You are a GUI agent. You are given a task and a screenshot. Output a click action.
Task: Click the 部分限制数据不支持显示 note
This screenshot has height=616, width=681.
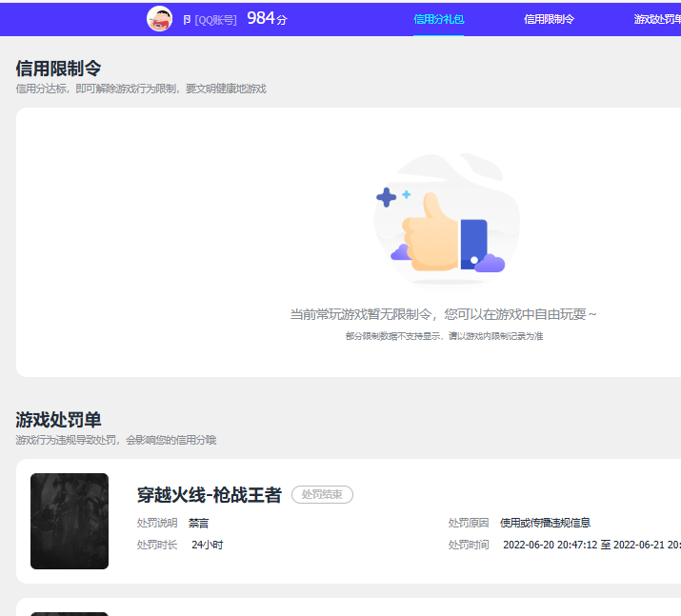pos(444,336)
